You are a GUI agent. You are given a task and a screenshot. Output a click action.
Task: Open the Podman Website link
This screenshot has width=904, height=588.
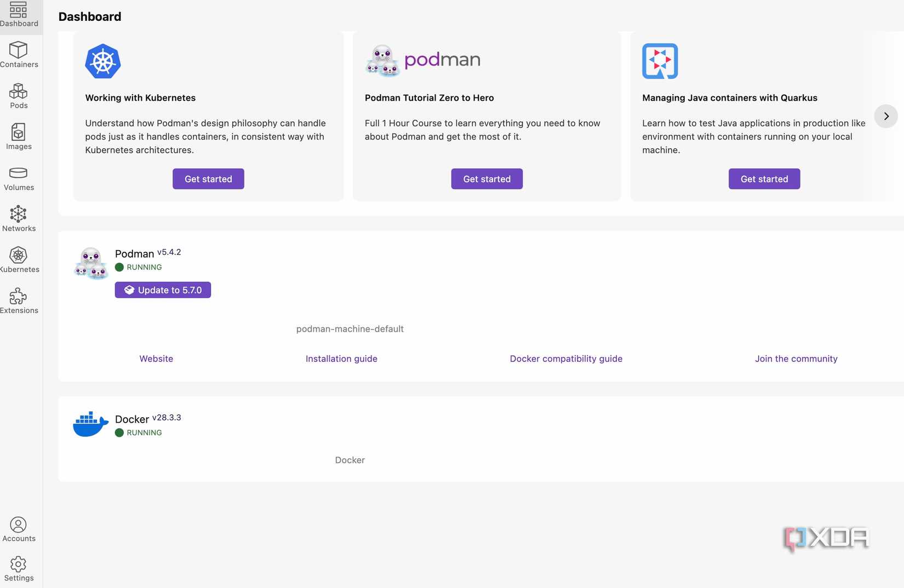point(156,359)
